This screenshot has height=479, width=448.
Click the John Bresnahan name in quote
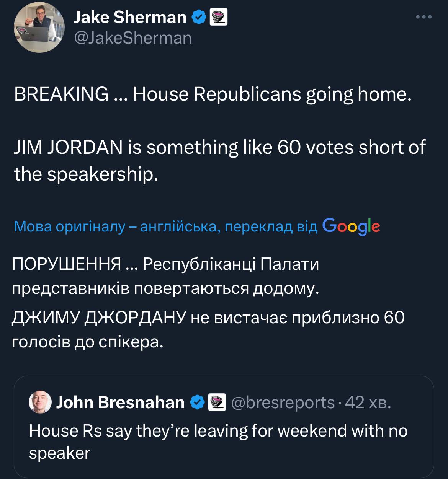click(120, 402)
